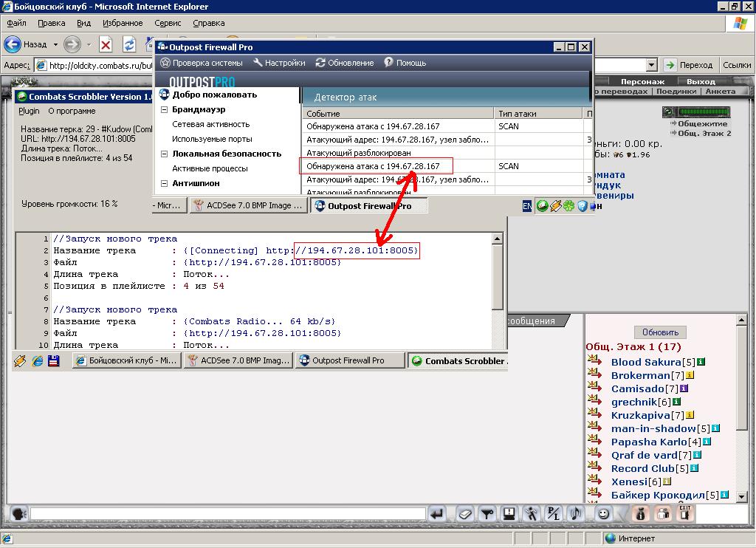This screenshot has height=548, width=756.
Task: Go to Общ. Этаж 2 location link
Action: click(x=704, y=133)
